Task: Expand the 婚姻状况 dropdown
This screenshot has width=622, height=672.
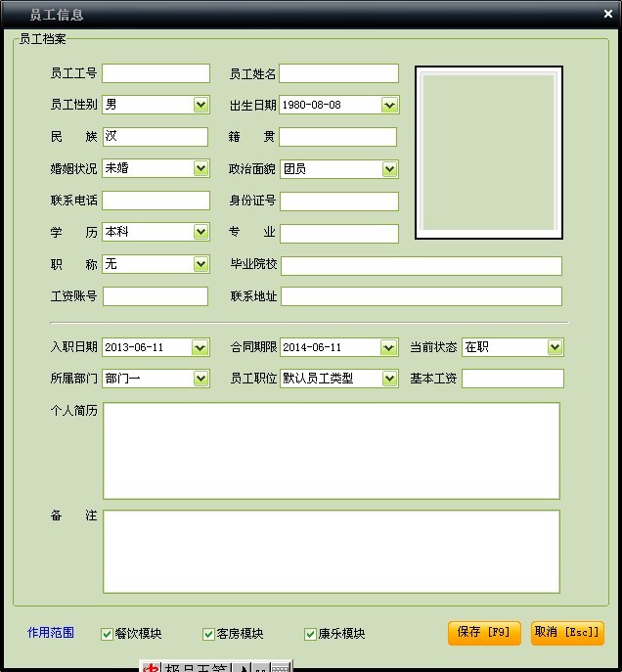Action: click(200, 168)
